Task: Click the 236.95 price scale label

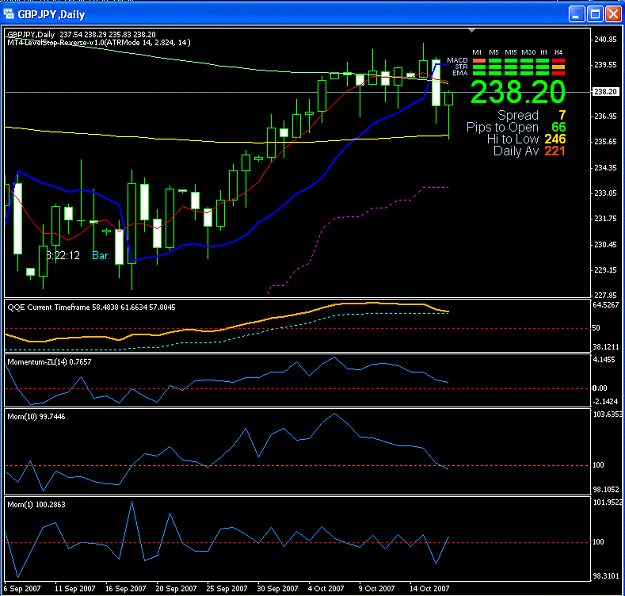Action: point(605,116)
